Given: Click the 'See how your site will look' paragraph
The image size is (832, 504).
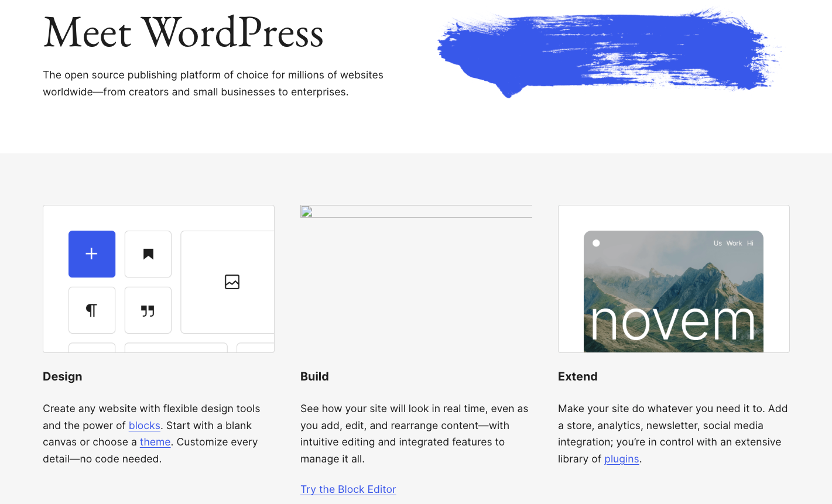Looking at the screenshot, I should pos(415,434).
